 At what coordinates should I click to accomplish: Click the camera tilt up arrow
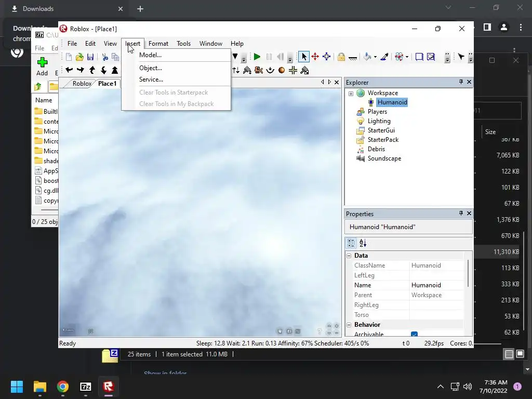click(92, 70)
